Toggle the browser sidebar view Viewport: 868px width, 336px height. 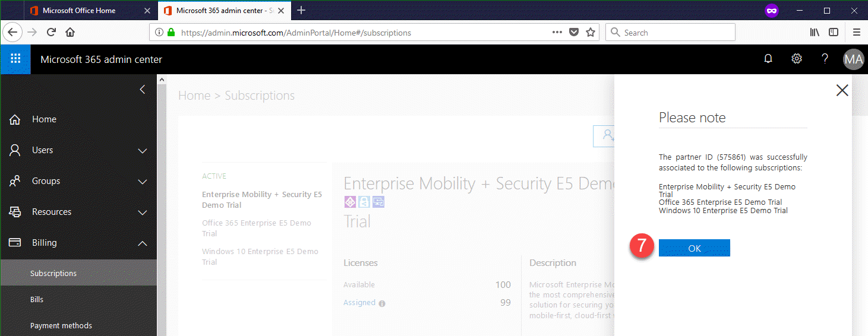pyautogui.click(x=834, y=32)
